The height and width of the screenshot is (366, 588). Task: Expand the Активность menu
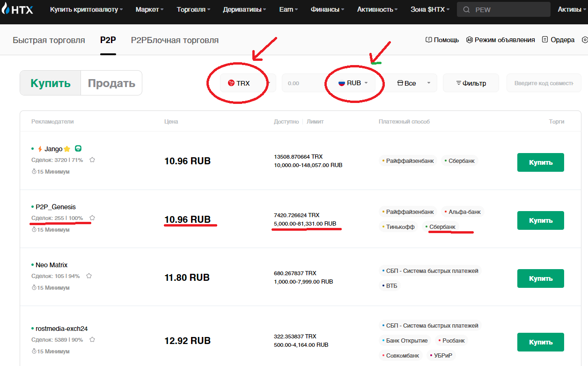[377, 9]
